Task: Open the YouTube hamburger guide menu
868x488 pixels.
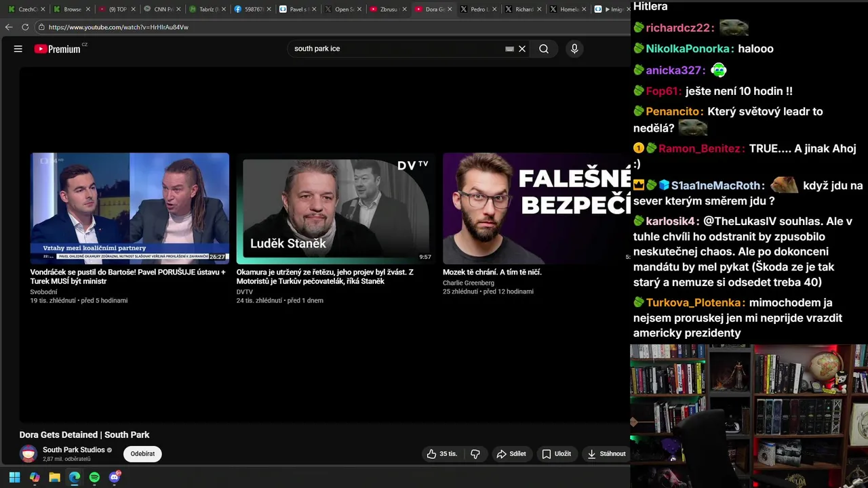Action: [18, 49]
